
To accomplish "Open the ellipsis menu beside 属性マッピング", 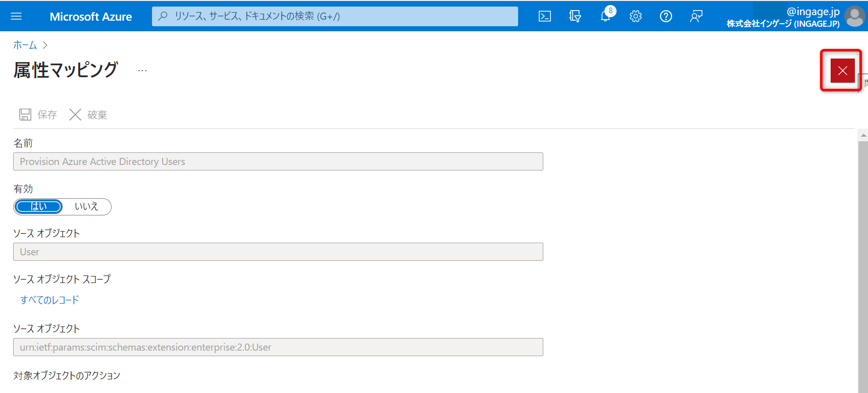I will pos(142,71).
